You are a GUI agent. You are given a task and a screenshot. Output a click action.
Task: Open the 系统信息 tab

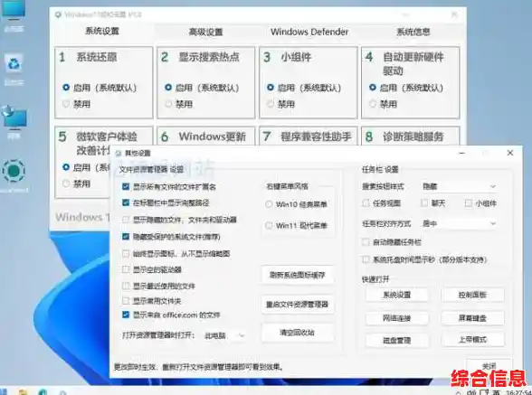pyautogui.click(x=413, y=32)
